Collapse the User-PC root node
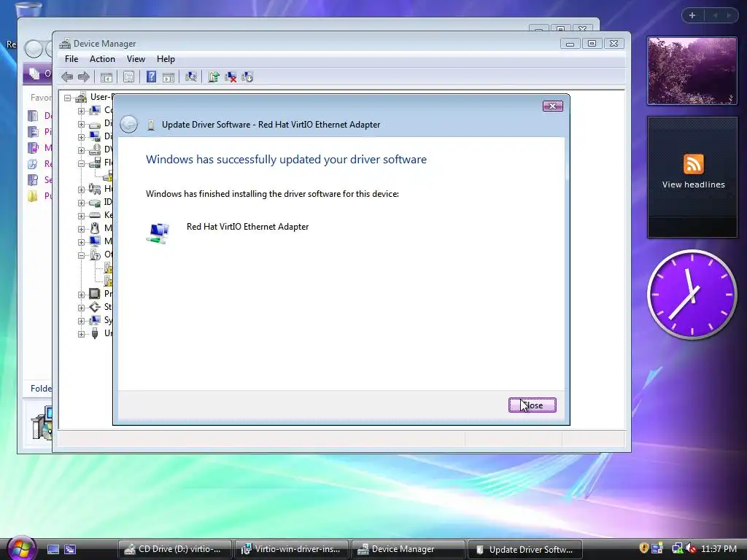This screenshot has height=560, width=747. [x=68, y=98]
